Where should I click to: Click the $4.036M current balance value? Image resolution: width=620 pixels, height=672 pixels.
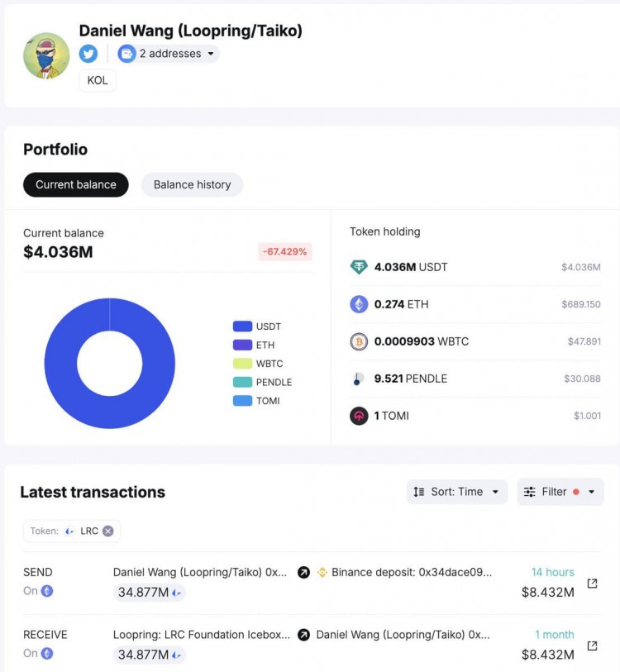tap(58, 252)
